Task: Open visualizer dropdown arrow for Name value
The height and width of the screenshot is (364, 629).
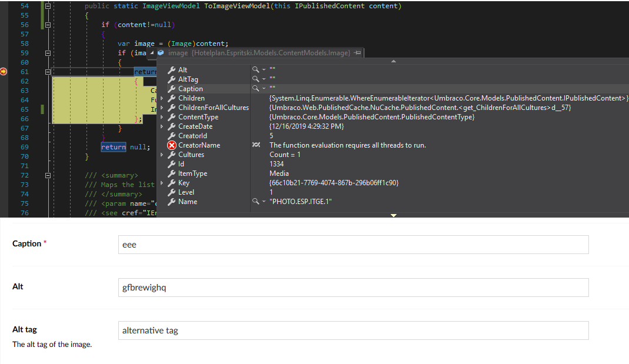Action: [263, 202]
